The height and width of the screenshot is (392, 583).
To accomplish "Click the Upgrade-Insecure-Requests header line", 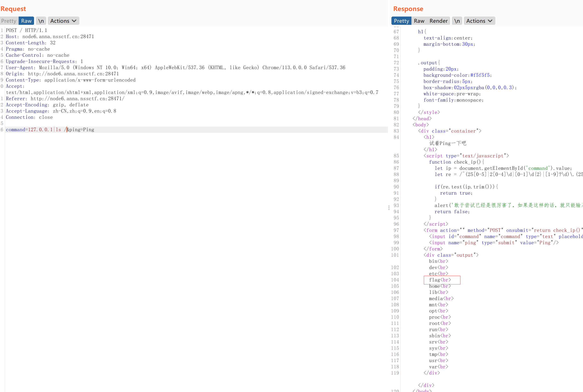I will (x=44, y=62).
